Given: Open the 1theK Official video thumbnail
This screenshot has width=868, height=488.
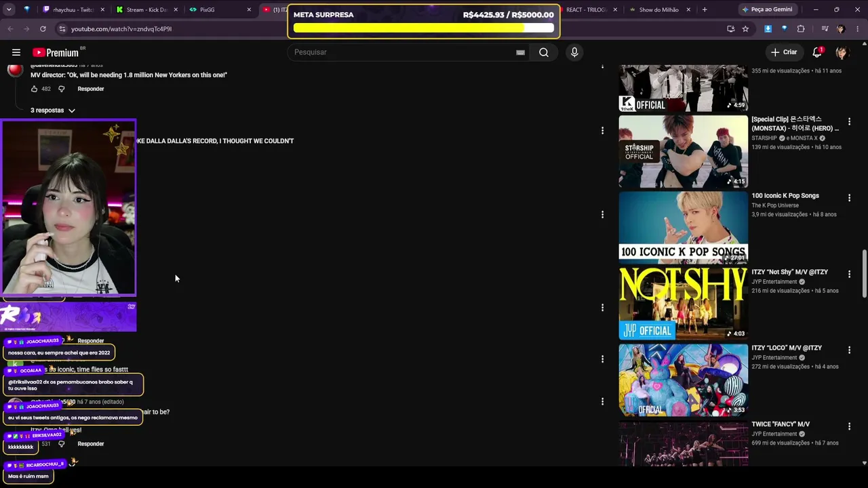Looking at the screenshot, I should pyautogui.click(x=683, y=88).
